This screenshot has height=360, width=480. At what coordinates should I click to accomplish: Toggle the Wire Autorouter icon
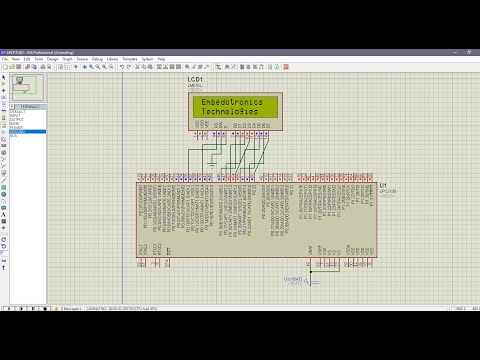click(x=218, y=67)
